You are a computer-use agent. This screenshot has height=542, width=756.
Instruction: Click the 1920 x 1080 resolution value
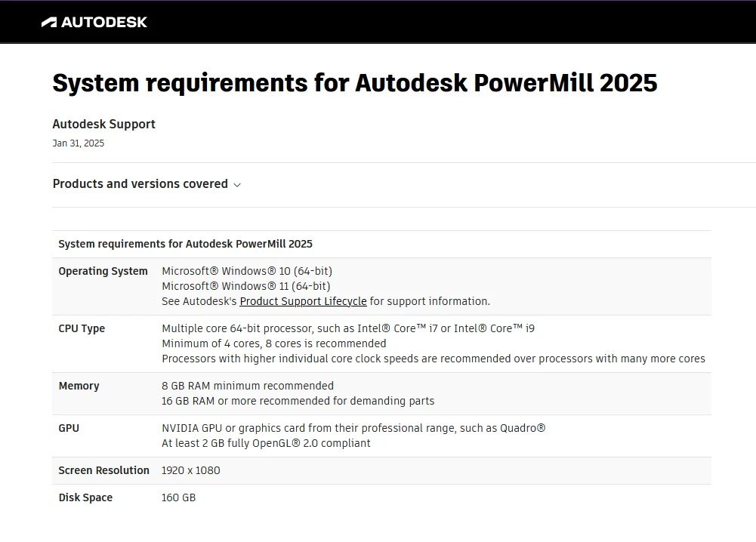coord(191,470)
